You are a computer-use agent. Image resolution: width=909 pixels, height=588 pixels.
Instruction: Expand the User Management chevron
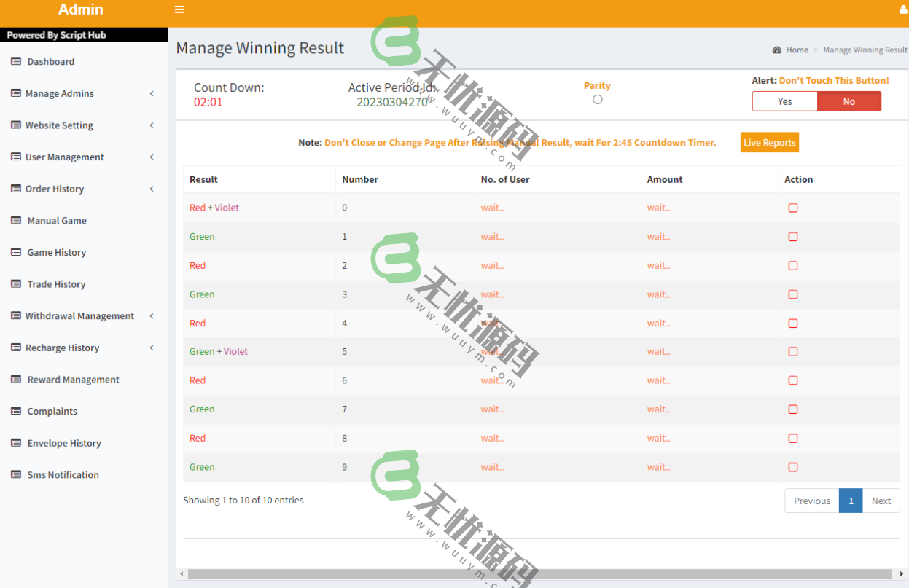[x=152, y=157]
